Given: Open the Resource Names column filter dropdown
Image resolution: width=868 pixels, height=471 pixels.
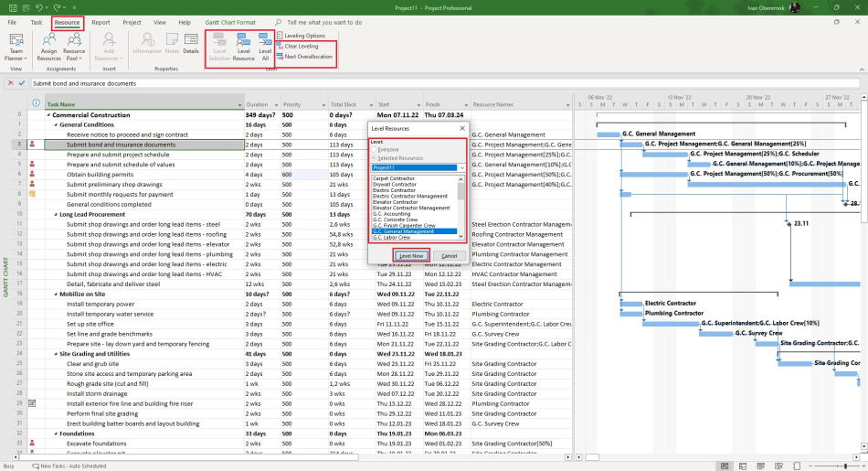Looking at the screenshot, I should [x=568, y=105].
